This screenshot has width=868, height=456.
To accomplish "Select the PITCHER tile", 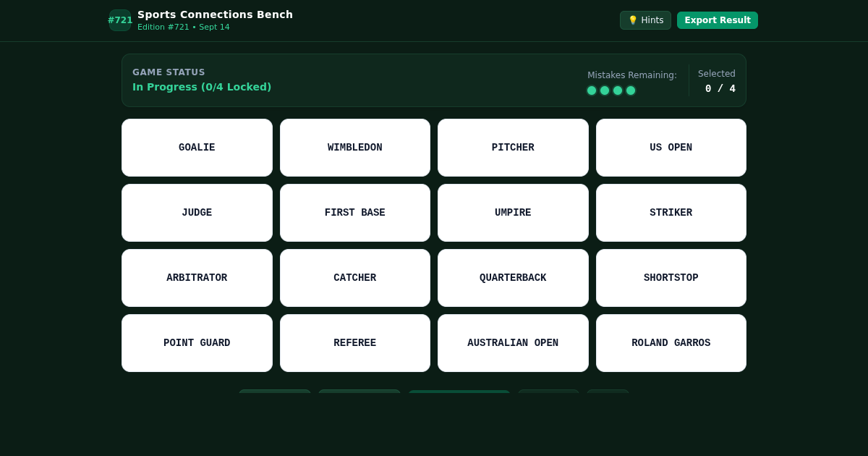I will (x=513, y=148).
